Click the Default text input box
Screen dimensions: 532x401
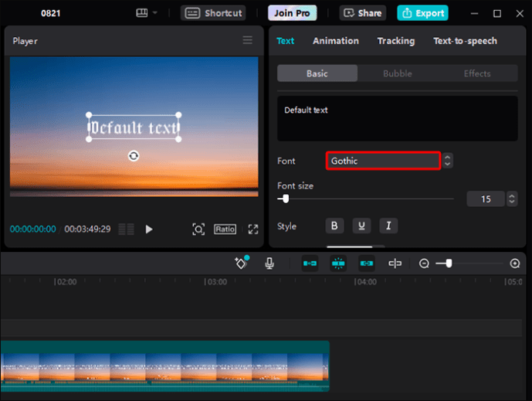coord(398,118)
